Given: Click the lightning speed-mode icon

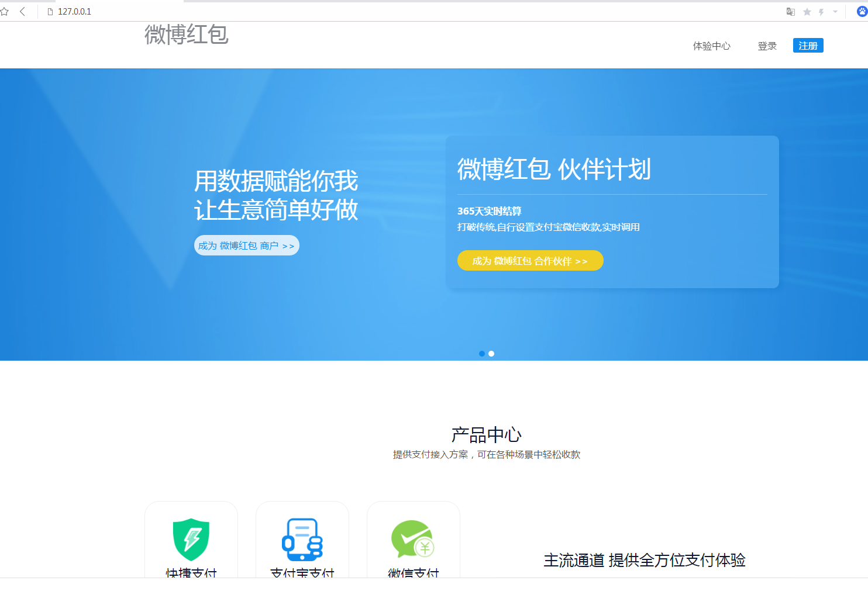Looking at the screenshot, I should 821,12.
